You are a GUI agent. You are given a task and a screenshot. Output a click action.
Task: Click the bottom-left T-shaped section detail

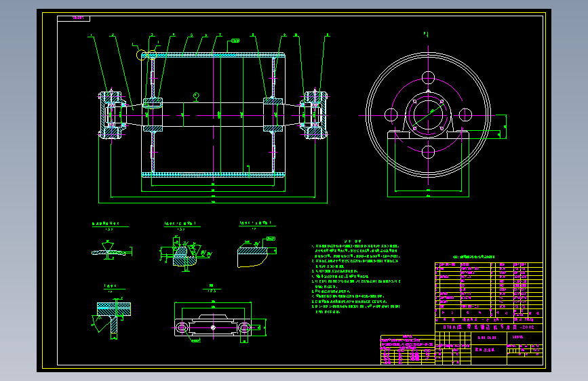[x=111, y=318]
